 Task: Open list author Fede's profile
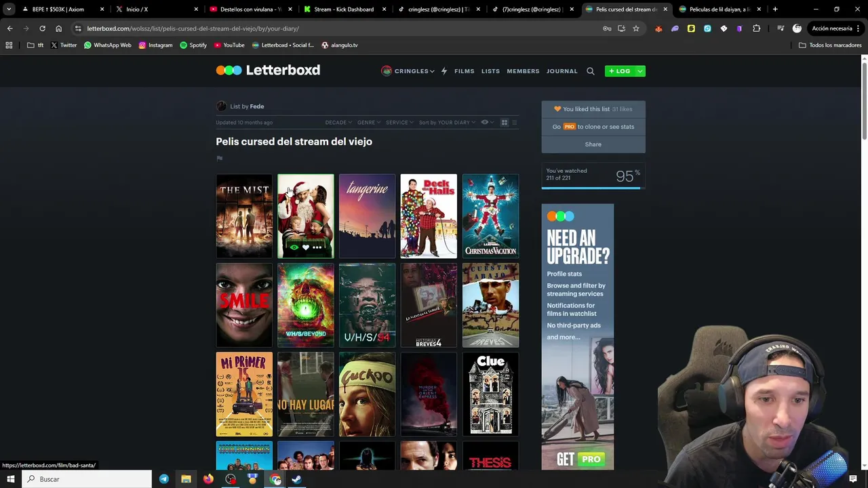pos(257,106)
